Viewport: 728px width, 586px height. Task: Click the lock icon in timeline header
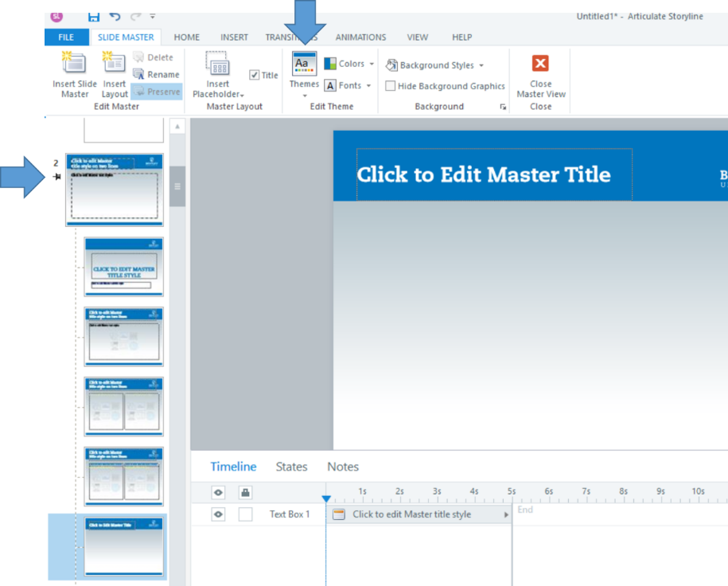[x=245, y=492]
